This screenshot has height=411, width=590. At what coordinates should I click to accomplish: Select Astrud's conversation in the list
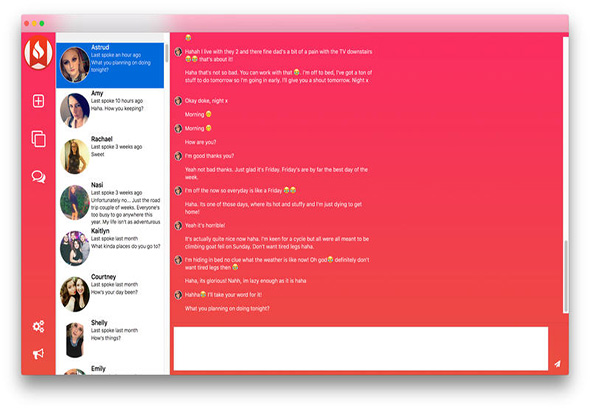point(110,65)
